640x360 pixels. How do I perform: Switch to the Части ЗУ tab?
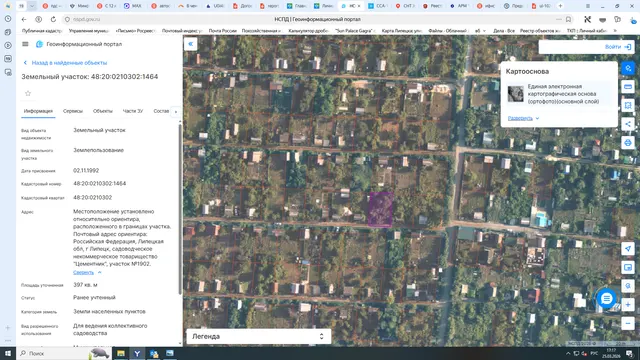click(133, 111)
